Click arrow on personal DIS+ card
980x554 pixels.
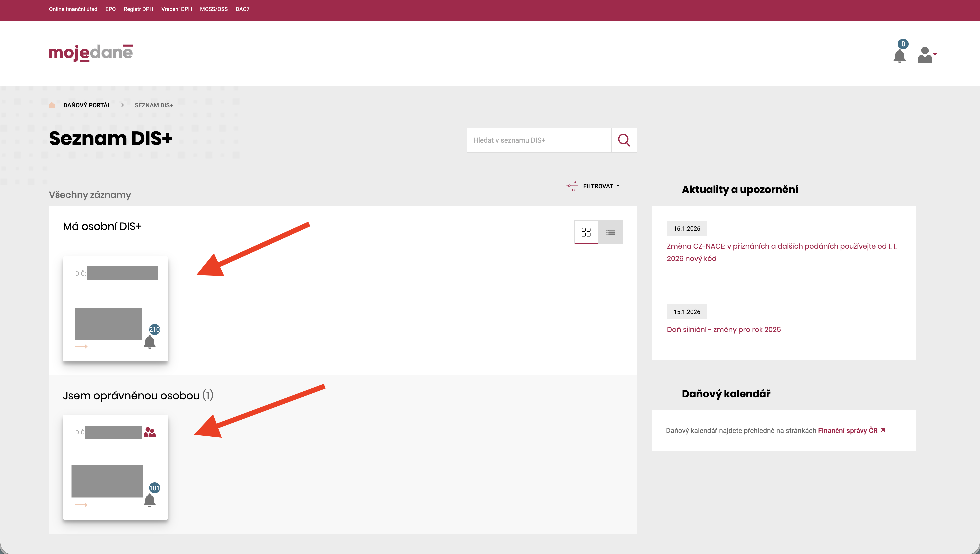click(x=81, y=346)
